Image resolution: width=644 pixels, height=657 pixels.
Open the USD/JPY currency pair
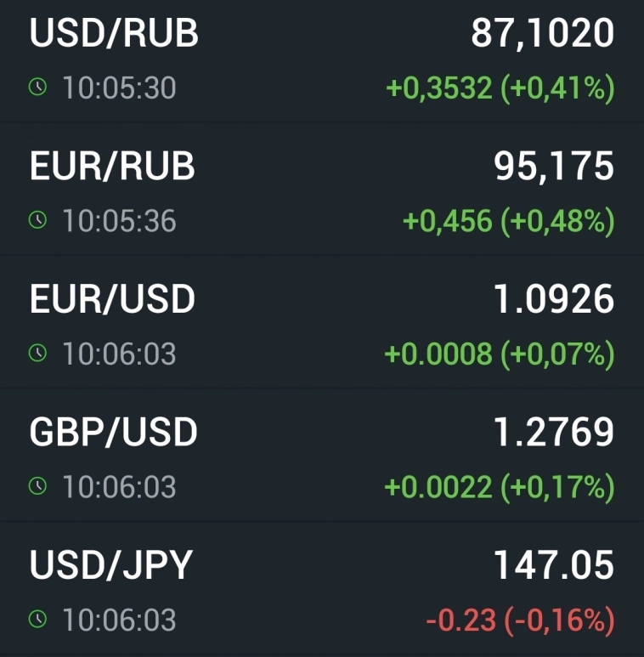[x=111, y=565]
